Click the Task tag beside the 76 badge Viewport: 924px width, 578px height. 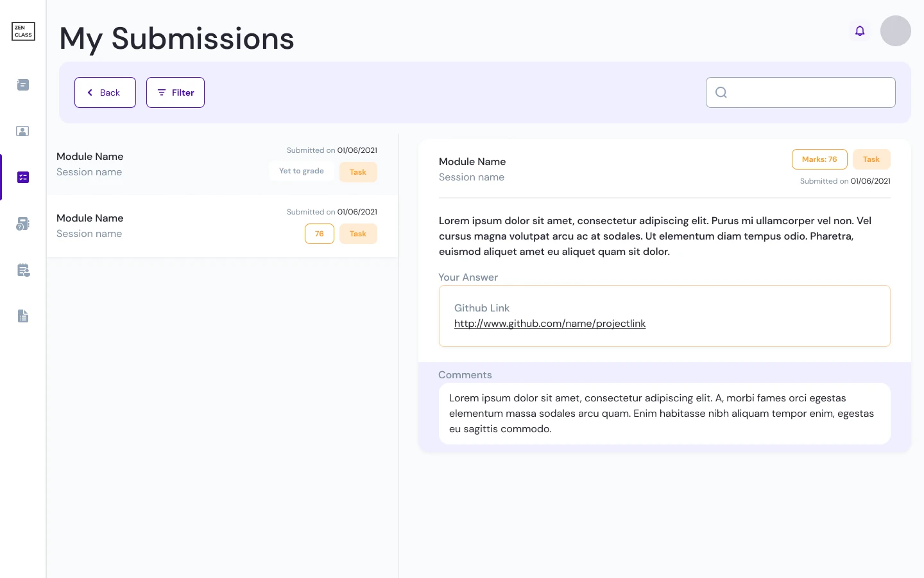click(358, 234)
